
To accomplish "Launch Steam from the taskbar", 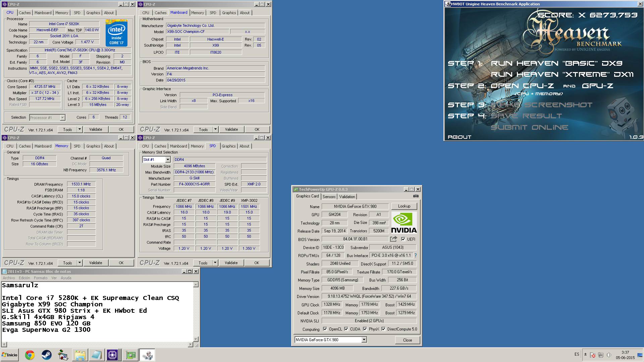I will 46,355.
